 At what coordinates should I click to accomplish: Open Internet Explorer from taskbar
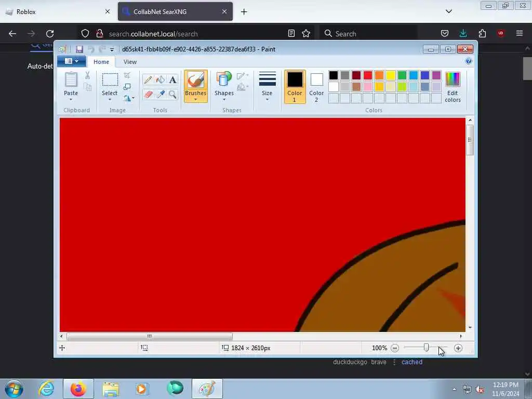(x=46, y=389)
